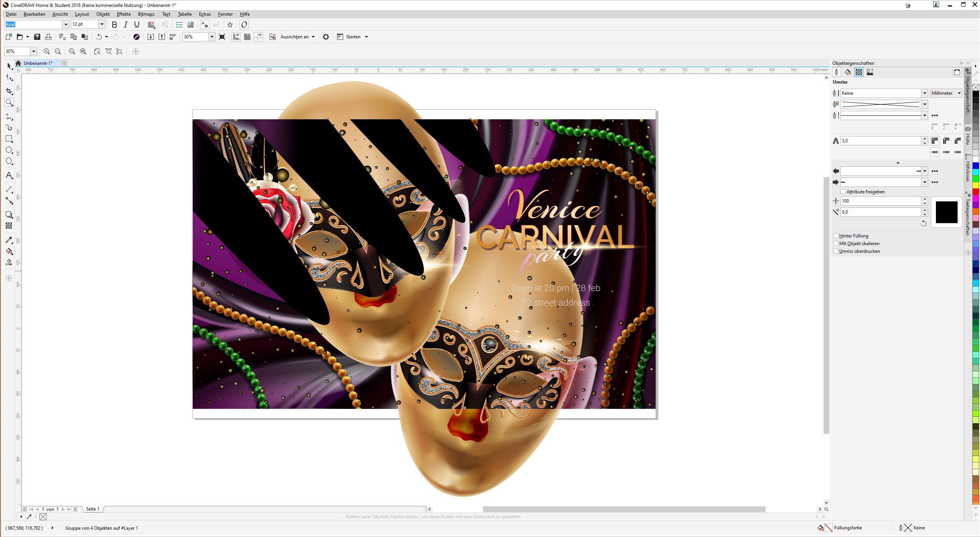This screenshot has height=537, width=980.
Task: Open the Datei menu
Action: [x=11, y=14]
